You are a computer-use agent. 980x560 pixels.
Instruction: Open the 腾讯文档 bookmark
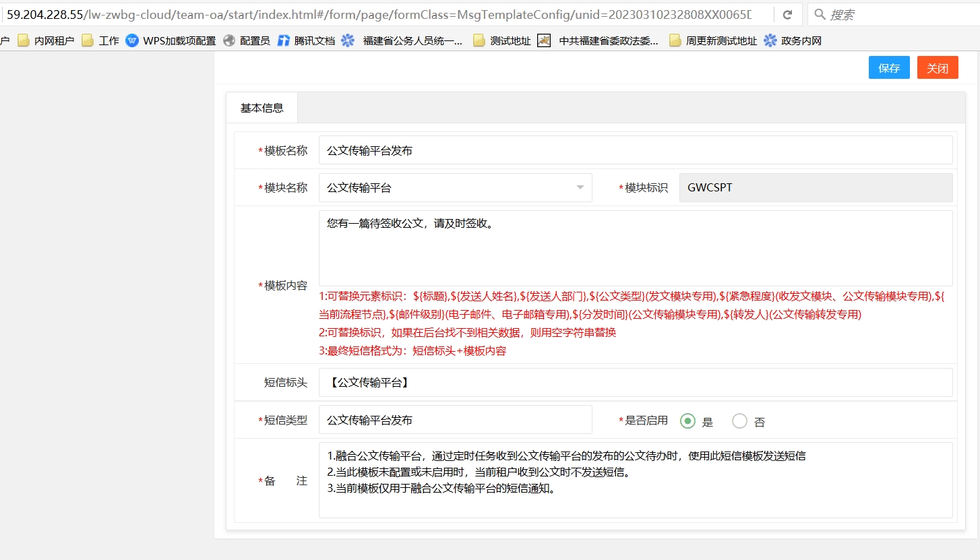(x=306, y=40)
